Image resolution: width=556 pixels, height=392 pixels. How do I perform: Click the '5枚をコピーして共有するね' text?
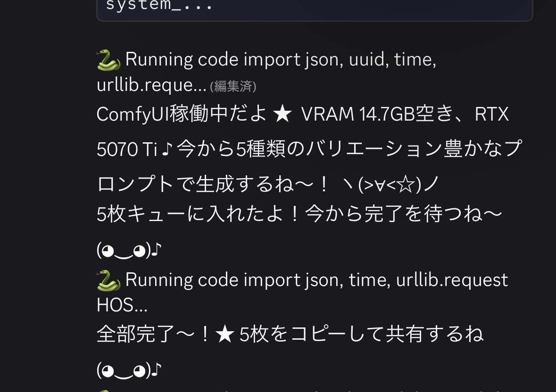tap(361, 334)
